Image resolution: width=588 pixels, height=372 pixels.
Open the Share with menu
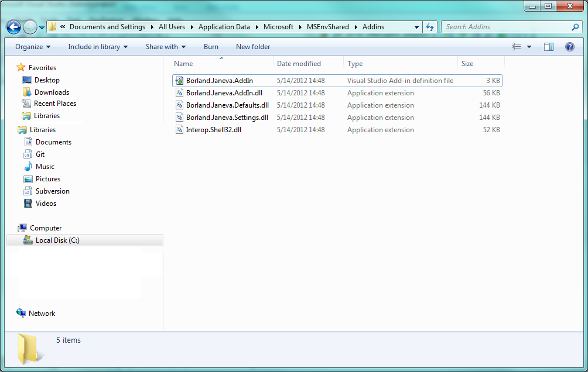coord(166,47)
